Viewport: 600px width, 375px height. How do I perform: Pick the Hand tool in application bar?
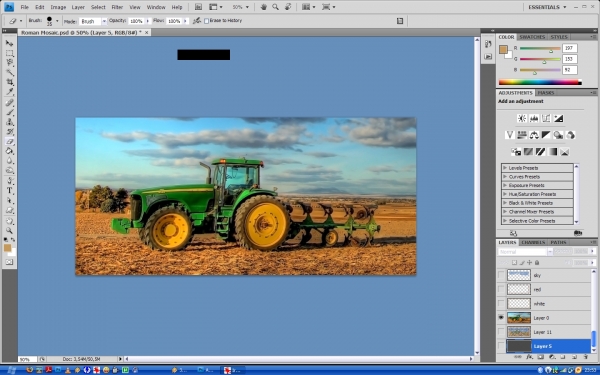263,7
